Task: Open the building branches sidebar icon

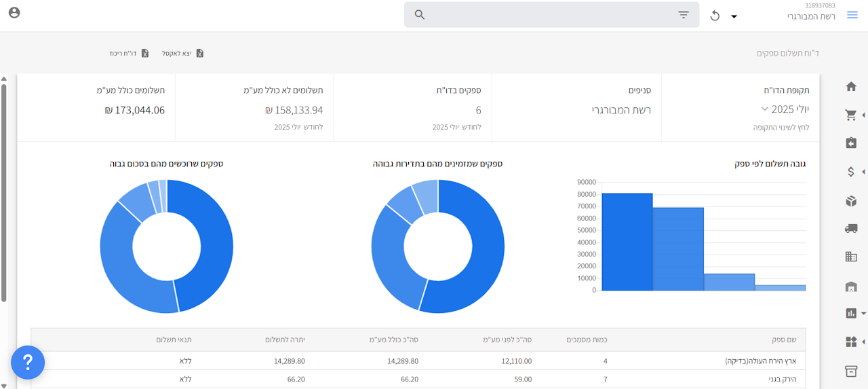Action: point(851,257)
